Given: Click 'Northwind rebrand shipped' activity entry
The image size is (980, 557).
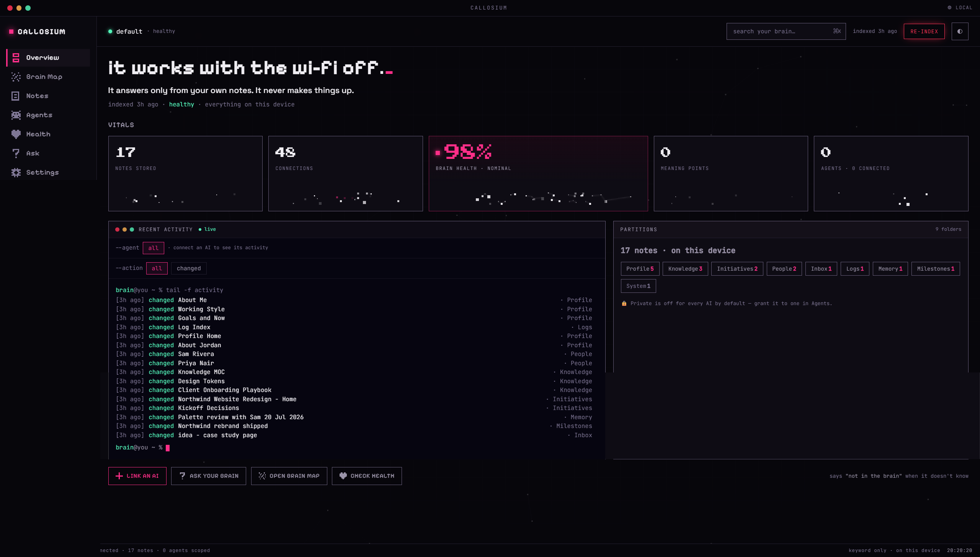Looking at the screenshot, I should pos(354,426).
